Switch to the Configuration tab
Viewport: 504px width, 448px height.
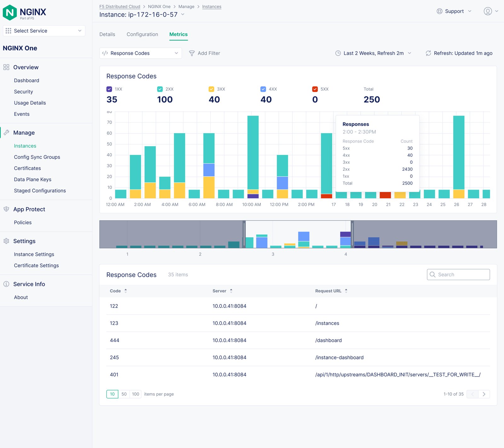(142, 34)
